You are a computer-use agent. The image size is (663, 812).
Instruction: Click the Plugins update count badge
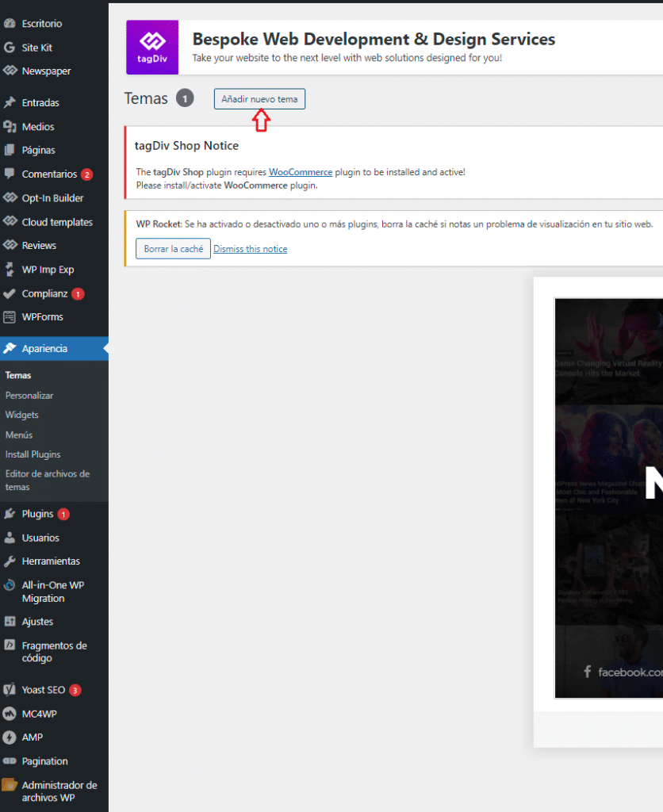click(63, 514)
